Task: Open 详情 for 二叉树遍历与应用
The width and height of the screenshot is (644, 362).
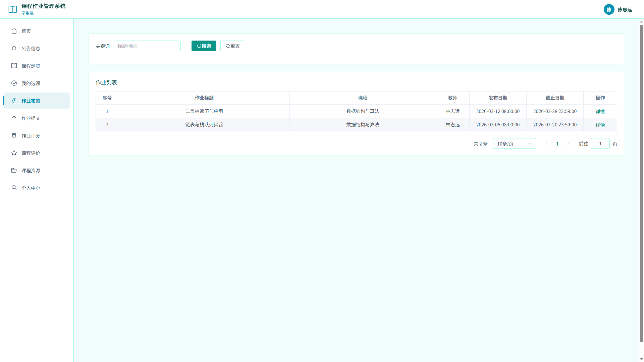Action: (x=600, y=111)
